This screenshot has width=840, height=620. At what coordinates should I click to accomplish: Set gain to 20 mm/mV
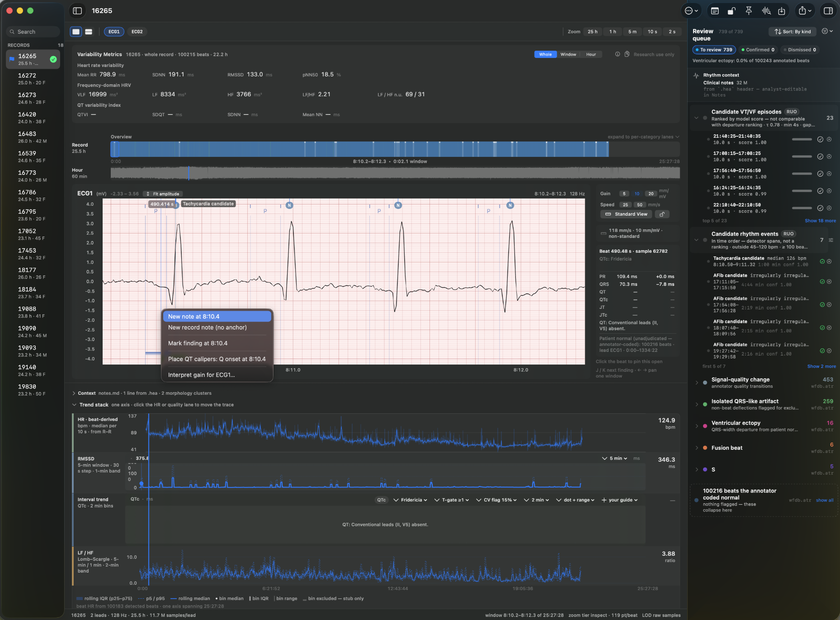pyautogui.click(x=651, y=194)
